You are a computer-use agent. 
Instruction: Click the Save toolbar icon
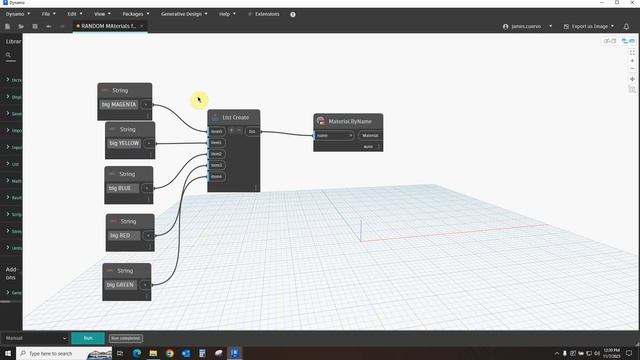35,26
